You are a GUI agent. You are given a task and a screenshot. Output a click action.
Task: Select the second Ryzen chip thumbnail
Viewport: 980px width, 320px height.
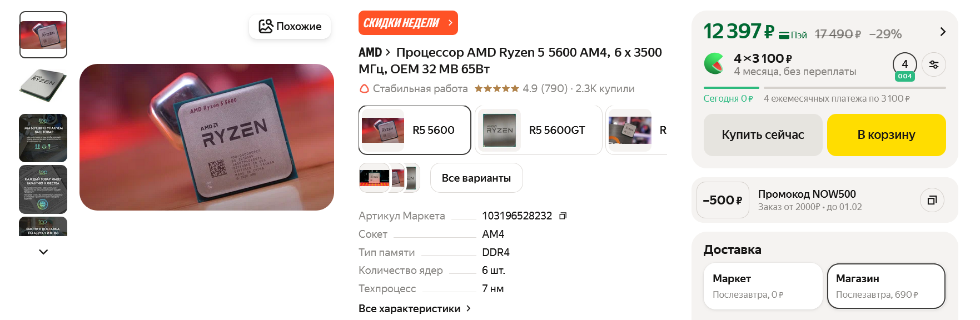[43, 86]
